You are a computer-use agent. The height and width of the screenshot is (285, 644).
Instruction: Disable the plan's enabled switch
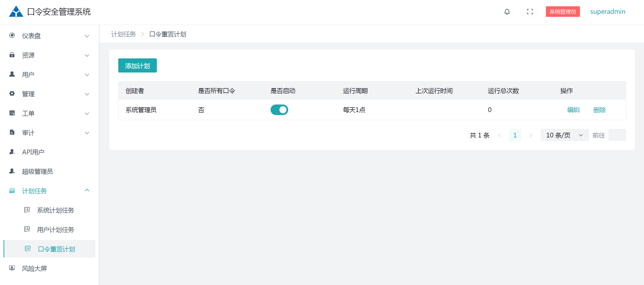click(279, 110)
